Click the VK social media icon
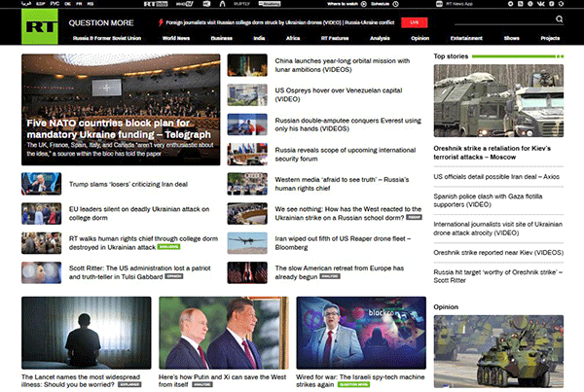This screenshot has width=584, height=392. tap(540, 4)
